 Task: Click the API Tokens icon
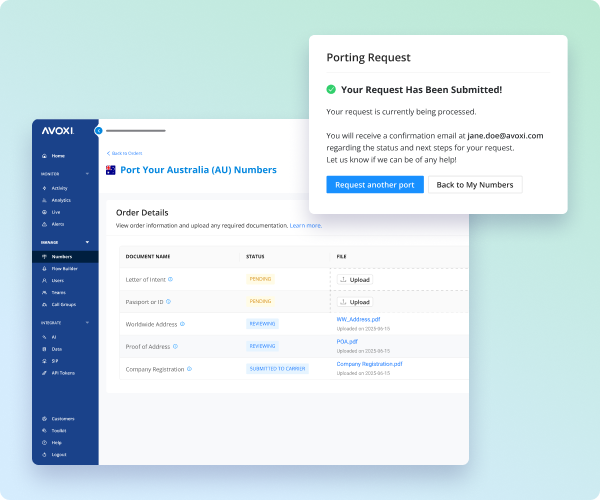pyautogui.click(x=44, y=373)
